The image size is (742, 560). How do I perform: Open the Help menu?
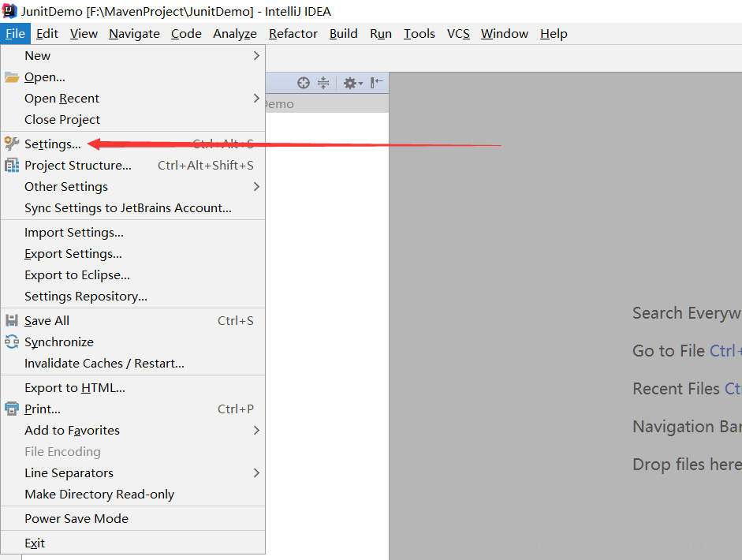click(554, 34)
